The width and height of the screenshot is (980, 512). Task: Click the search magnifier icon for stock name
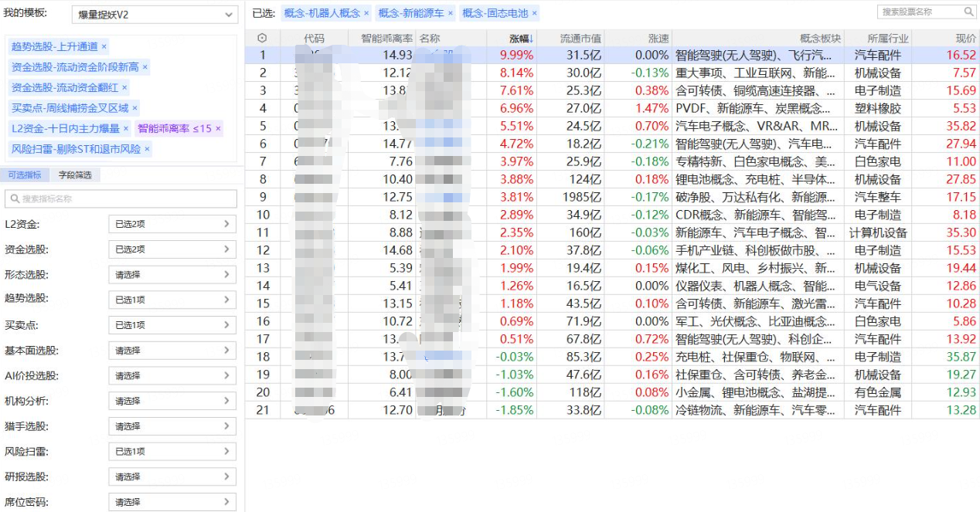click(x=968, y=12)
